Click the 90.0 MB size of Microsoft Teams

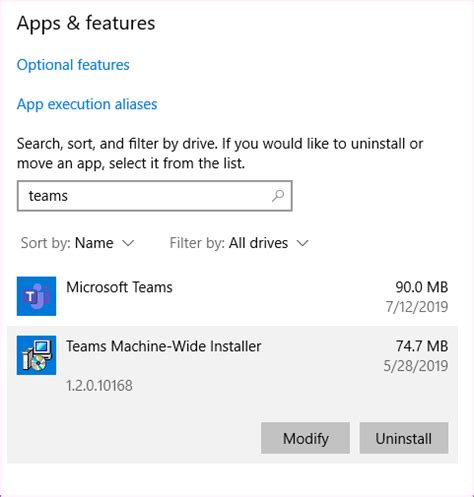[x=422, y=287]
